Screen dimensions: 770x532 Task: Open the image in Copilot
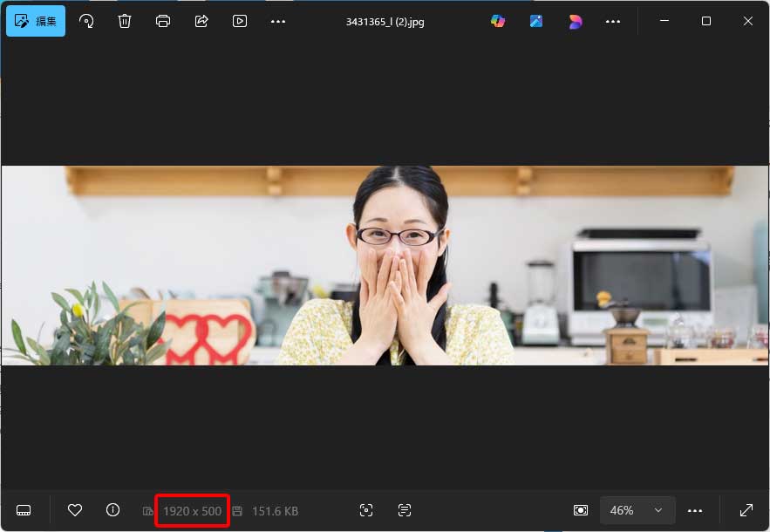[498, 21]
